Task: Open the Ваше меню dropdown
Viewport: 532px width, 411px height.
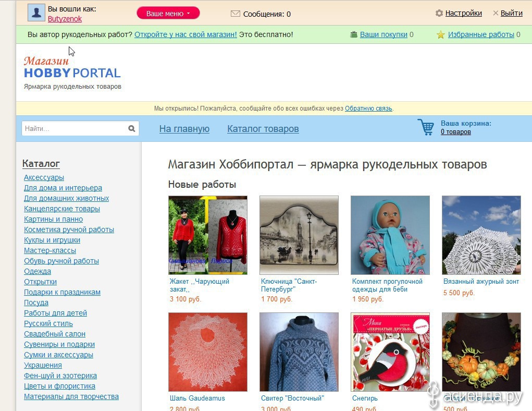Action: pyautogui.click(x=168, y=13)
